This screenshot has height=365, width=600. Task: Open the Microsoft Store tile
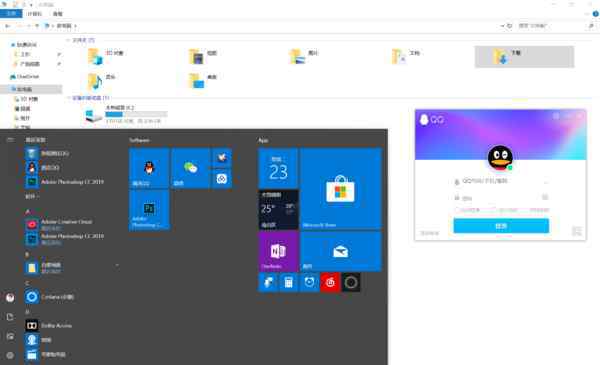(x=341, y=189)
